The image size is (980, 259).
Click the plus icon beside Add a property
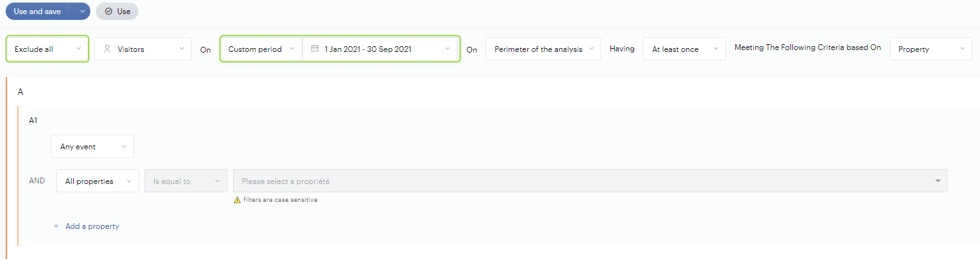(56, 226)
